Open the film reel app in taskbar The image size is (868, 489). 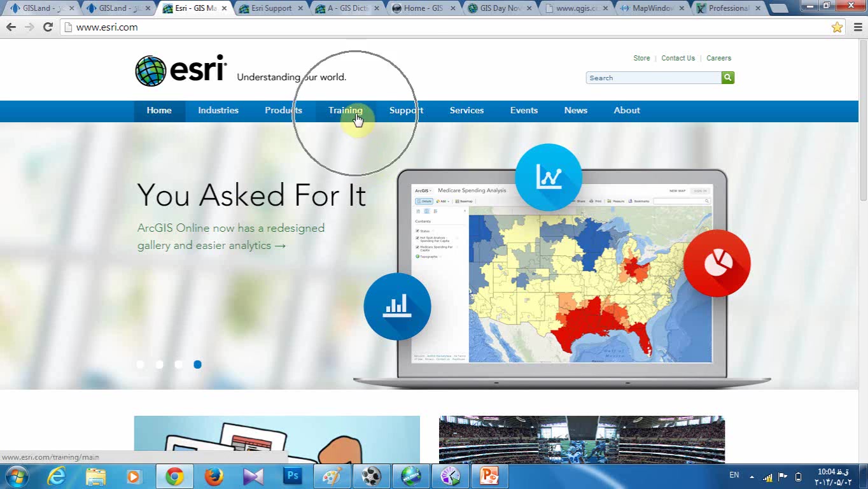[372, 476]
